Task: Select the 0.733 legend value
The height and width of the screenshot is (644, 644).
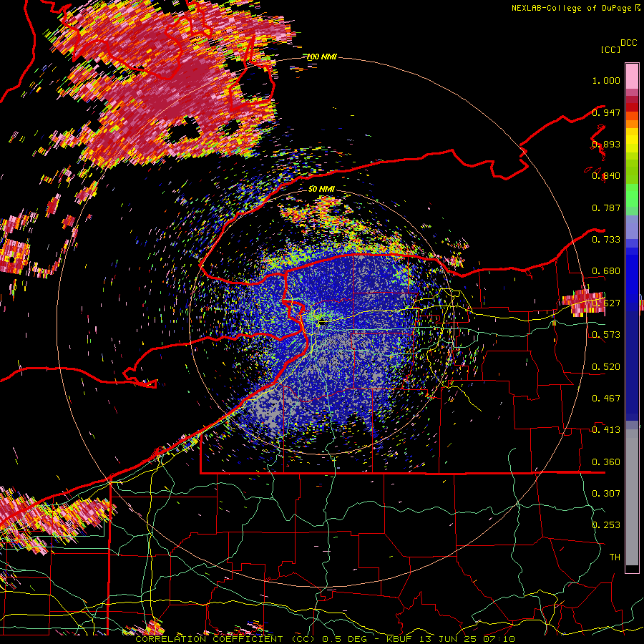Action: click(606, 240)
